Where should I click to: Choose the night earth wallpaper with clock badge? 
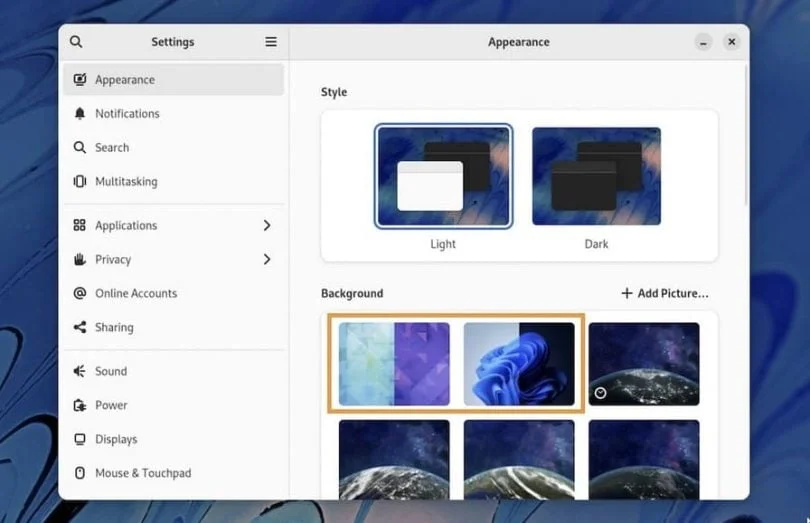pos(644,364)
